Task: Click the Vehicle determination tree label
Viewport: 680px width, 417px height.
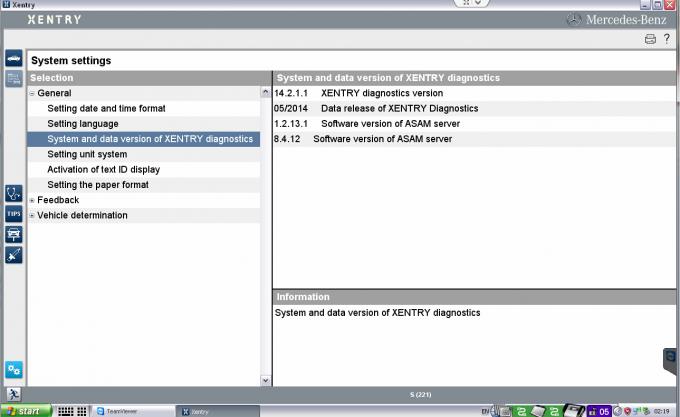Action: [x=82, y=215]
